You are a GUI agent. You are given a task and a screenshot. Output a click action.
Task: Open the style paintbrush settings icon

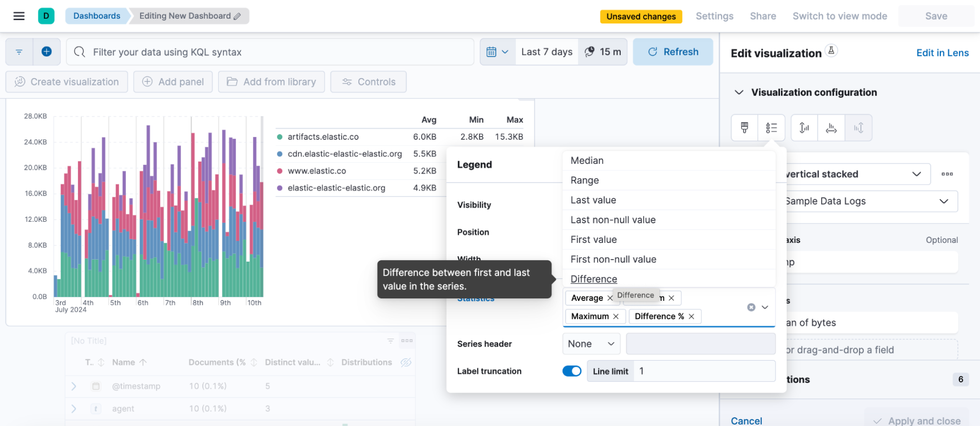pyautogui.click(x=744, y=128)
